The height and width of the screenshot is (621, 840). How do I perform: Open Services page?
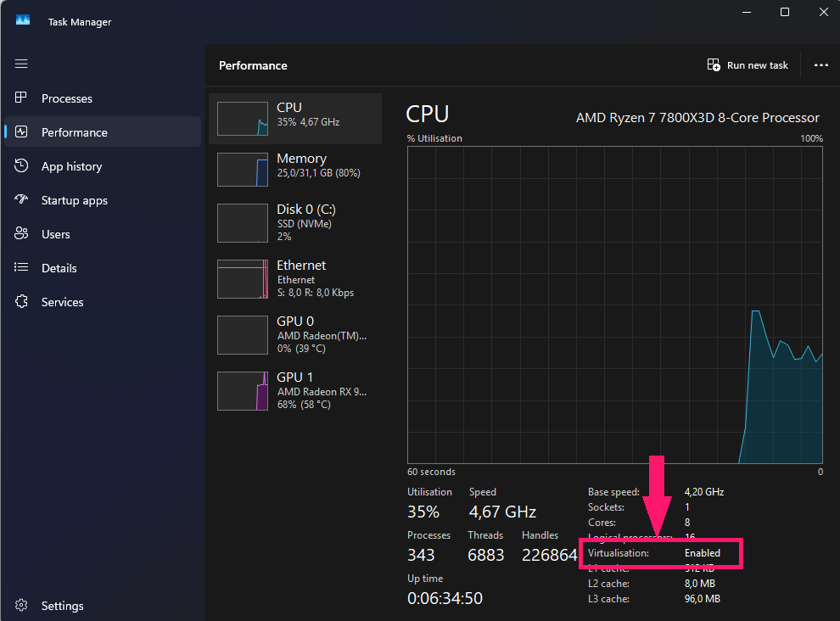pos(103,302)
